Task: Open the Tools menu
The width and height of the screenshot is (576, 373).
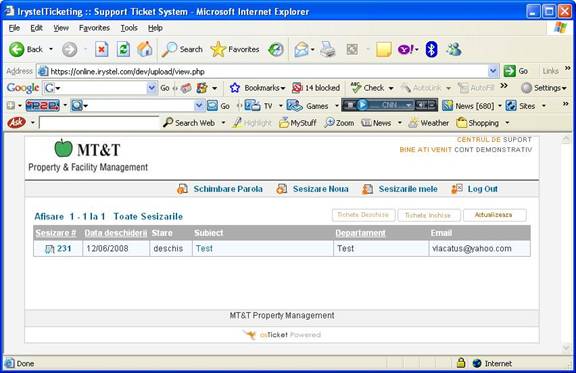Action: point(129,28)
